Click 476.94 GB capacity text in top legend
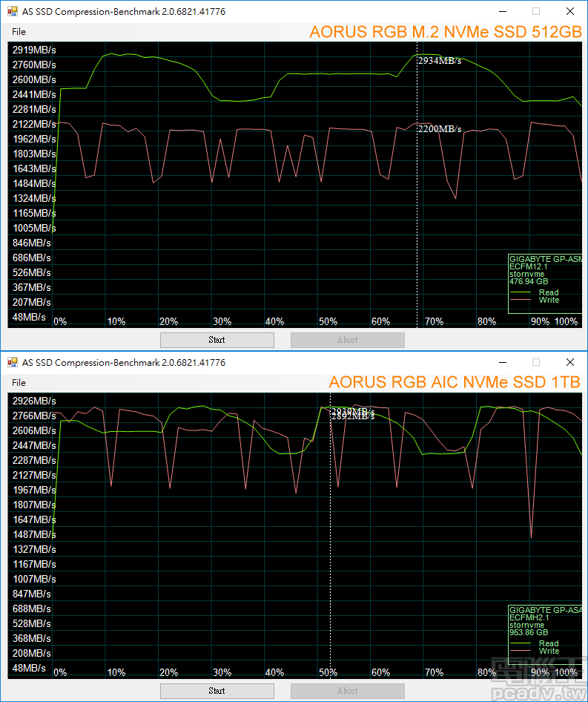This screenshot has width=588, height=702. point(529,281)
